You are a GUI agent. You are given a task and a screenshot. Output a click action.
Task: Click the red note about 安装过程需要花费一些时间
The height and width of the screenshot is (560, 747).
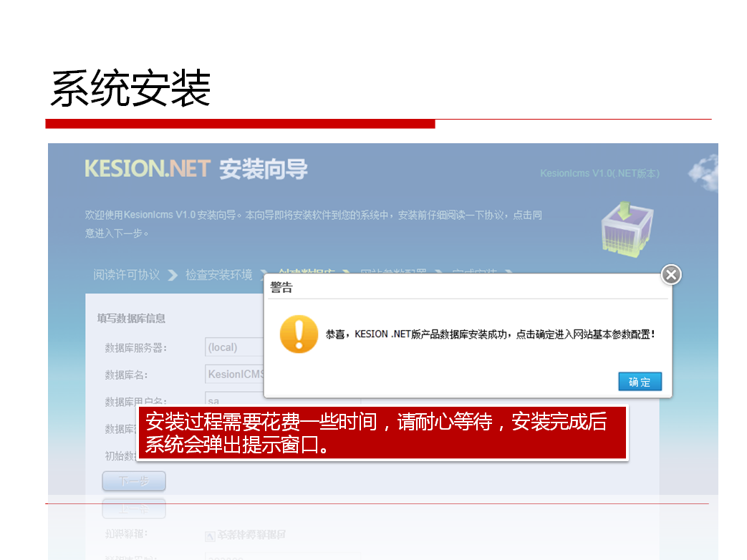pyautogui.click(x=382, y=433)
